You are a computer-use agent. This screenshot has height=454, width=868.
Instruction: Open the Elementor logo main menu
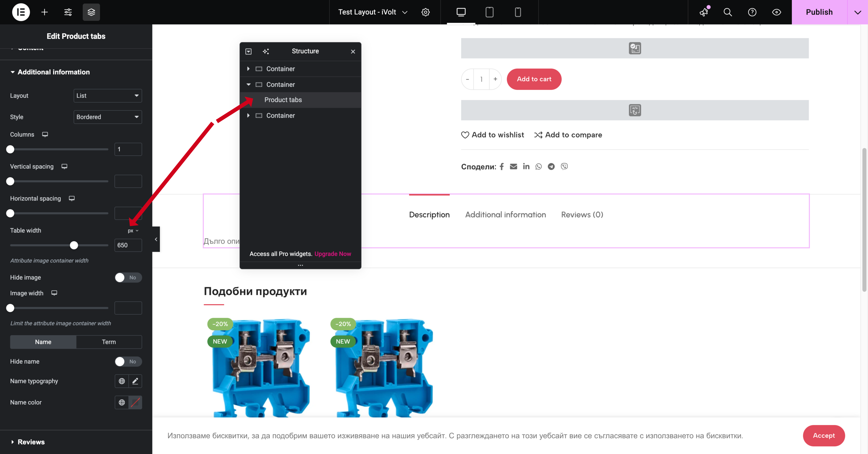click(21, 12)
